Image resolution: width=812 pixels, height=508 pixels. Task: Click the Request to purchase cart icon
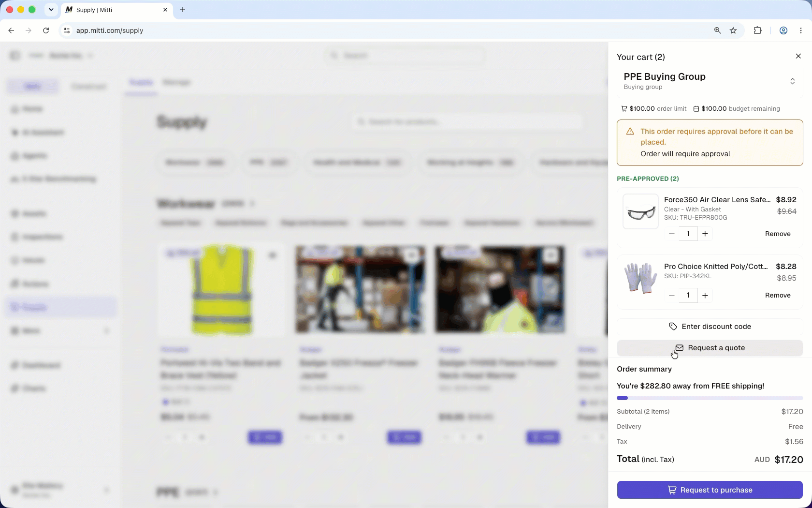[672, 490]
